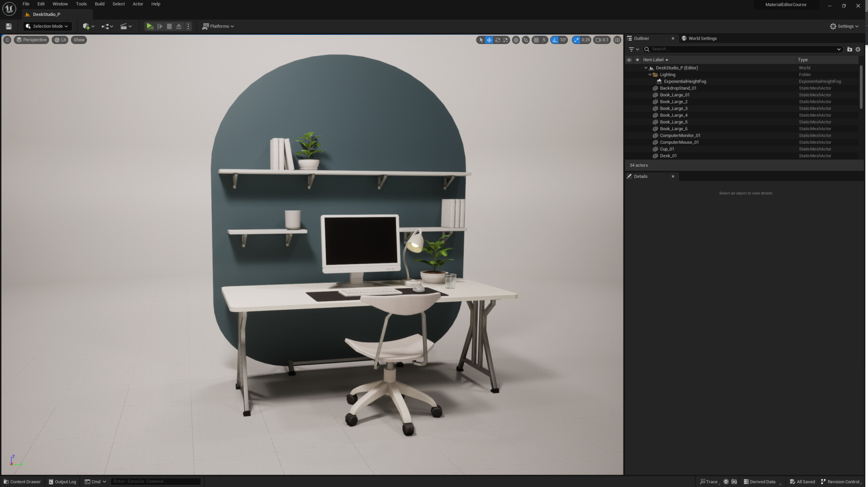Choose the select objects cursor tool
The width and height of the screenshot is (868, 487).
[480, 40]
